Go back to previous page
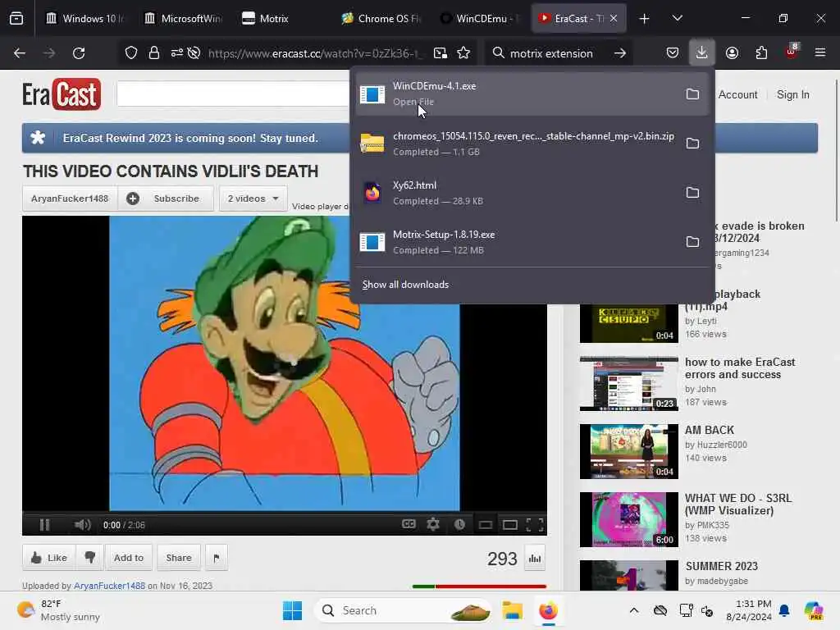Screen dimensions: 840x630 tap(20, 53)
